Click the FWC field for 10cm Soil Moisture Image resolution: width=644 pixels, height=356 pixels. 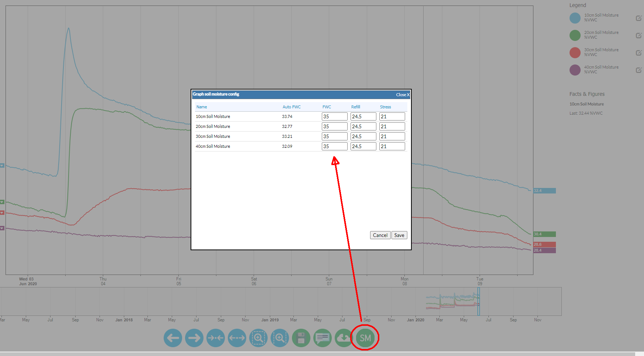tap(334, 116)
